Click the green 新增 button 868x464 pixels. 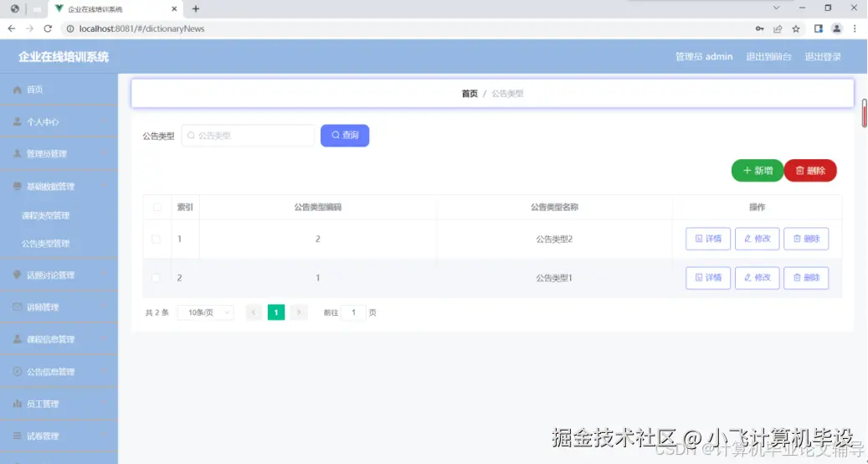(758, 171)
